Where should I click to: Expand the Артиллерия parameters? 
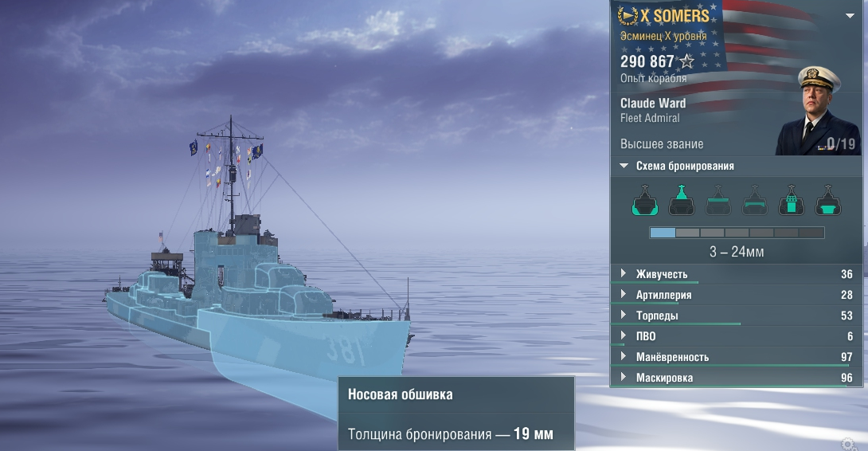[x=737, y=295]
